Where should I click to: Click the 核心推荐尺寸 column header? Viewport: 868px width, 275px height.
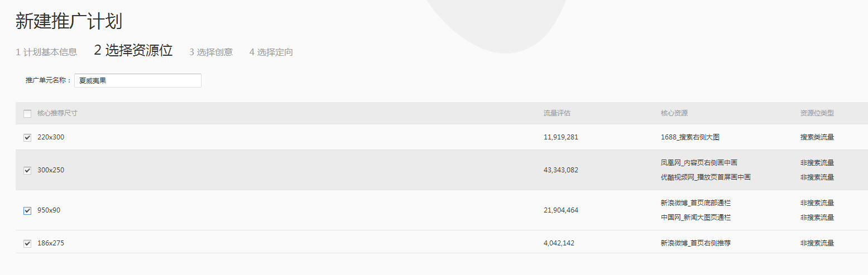(57, 113)
